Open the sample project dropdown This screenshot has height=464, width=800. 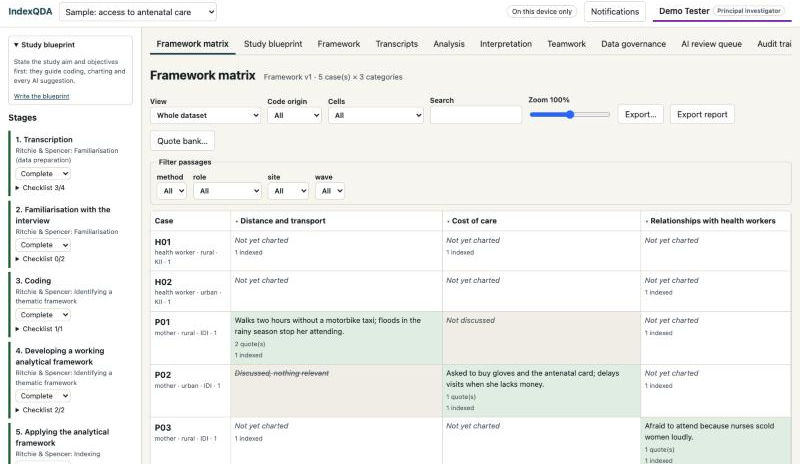point(138,12)
